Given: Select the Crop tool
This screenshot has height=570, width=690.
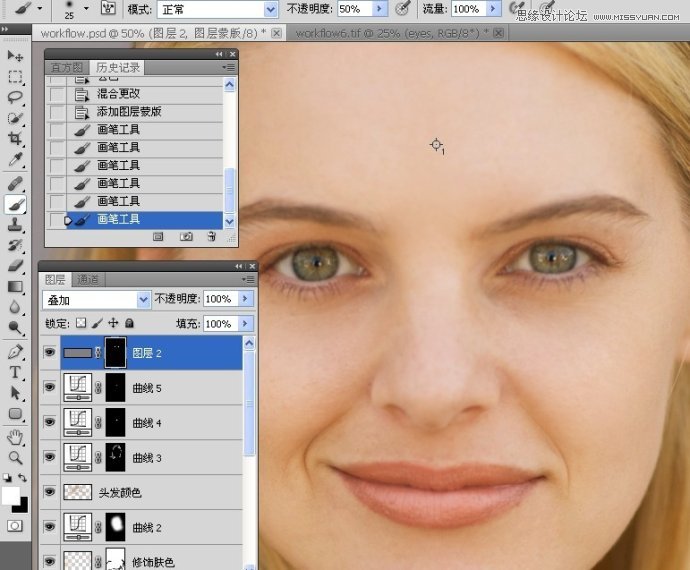Looking at the screenshot, I should (x=15, y=139).
